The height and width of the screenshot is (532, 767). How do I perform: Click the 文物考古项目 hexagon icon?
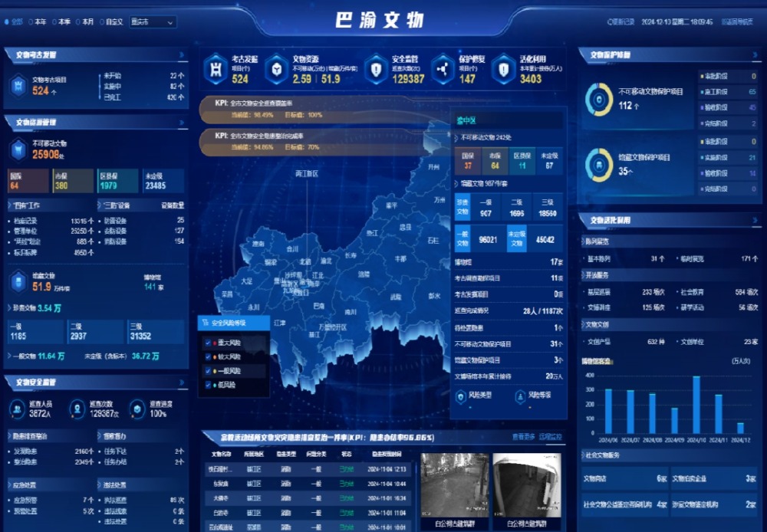tap(18, 84)
